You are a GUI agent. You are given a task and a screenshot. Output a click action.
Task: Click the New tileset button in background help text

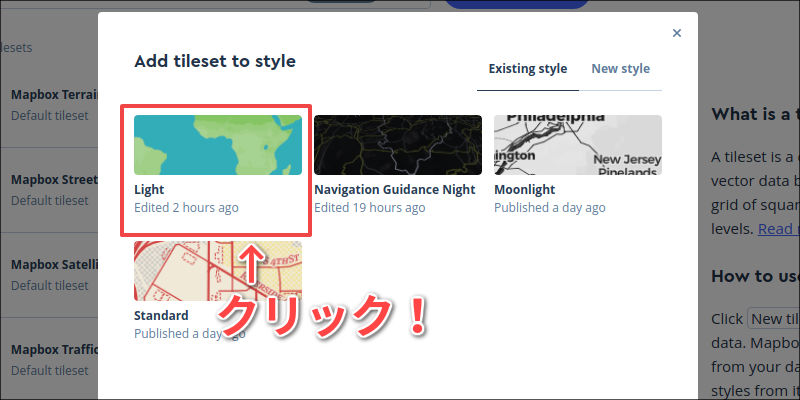[774, 319]
